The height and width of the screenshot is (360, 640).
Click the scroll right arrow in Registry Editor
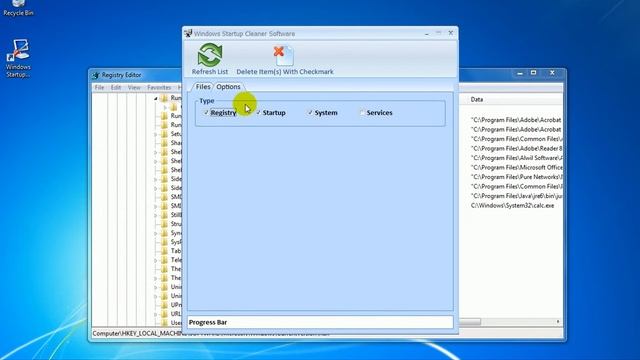(558, 322)
